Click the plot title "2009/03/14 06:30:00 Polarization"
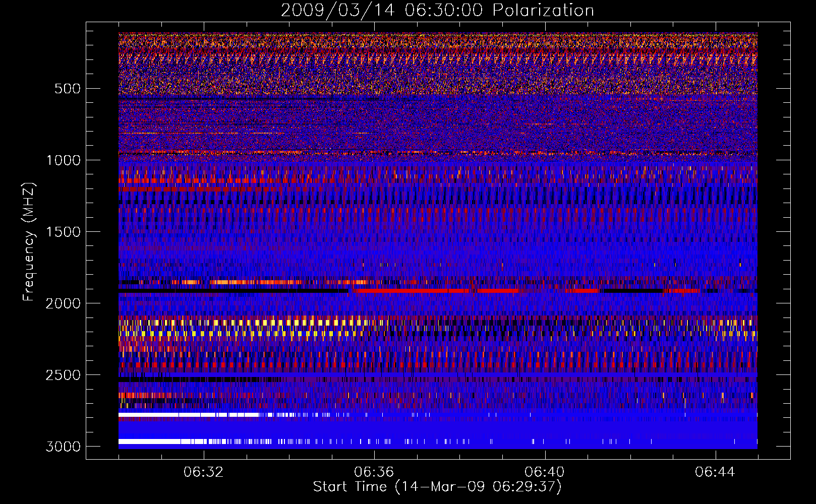The image size is (816, 504). 437,11
